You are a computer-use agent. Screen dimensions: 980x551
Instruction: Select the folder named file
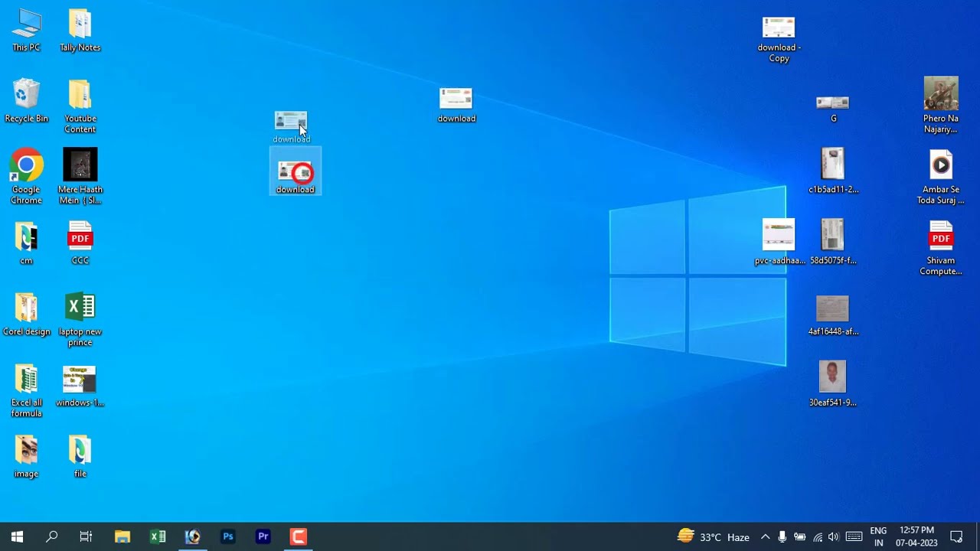[80, 457]
